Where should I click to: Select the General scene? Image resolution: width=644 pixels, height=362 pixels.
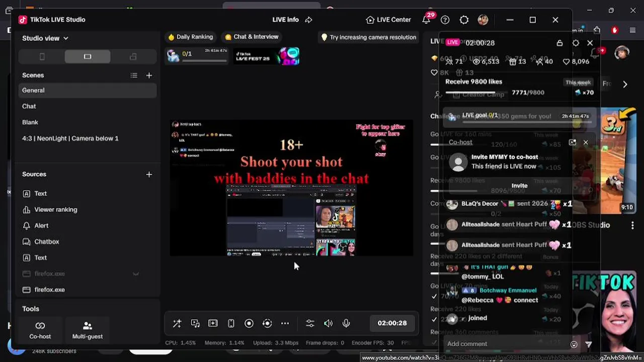(x=88, y=90)
